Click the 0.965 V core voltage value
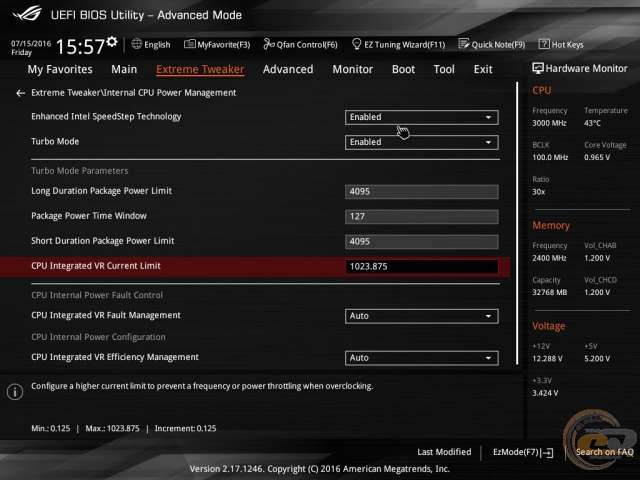Viewport: 640px width, 480px height. tap(597, 158)
